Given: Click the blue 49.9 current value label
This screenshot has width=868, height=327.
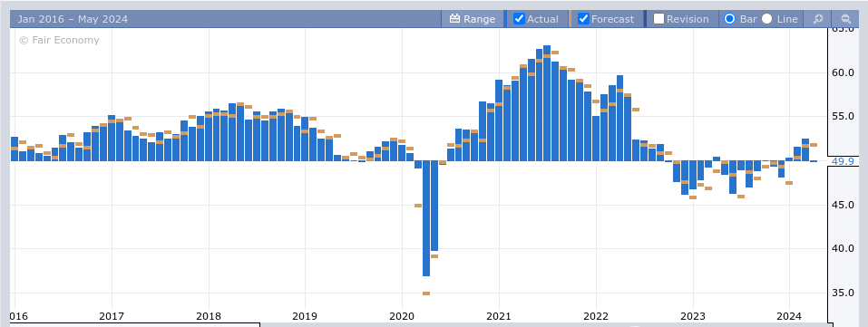Looking at the screenshot, I should 843,161.
